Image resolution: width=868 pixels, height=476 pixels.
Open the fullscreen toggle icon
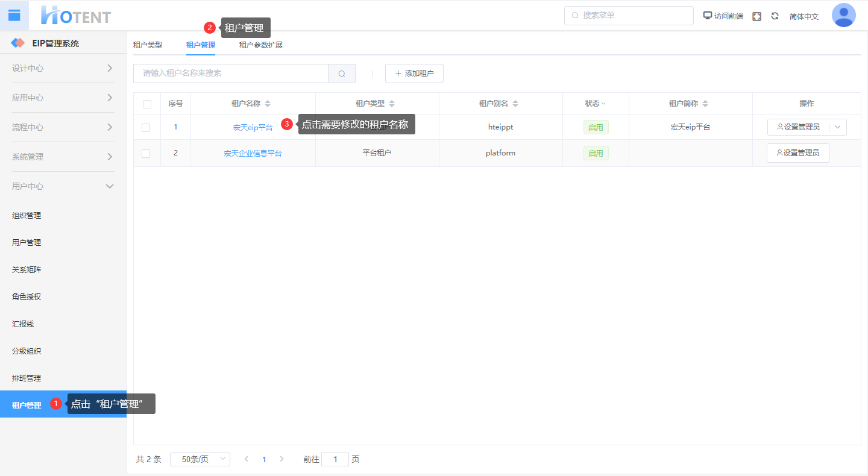pos(756,16)
